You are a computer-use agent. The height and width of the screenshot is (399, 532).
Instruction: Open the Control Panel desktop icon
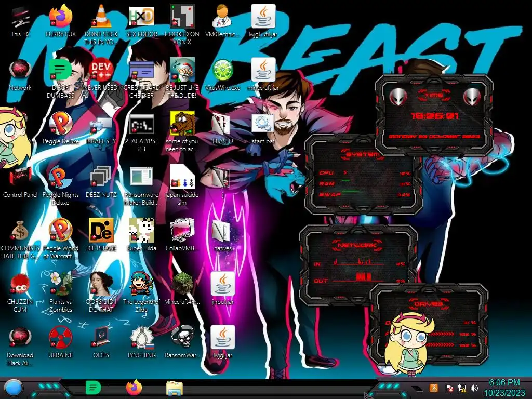point(20,182)
